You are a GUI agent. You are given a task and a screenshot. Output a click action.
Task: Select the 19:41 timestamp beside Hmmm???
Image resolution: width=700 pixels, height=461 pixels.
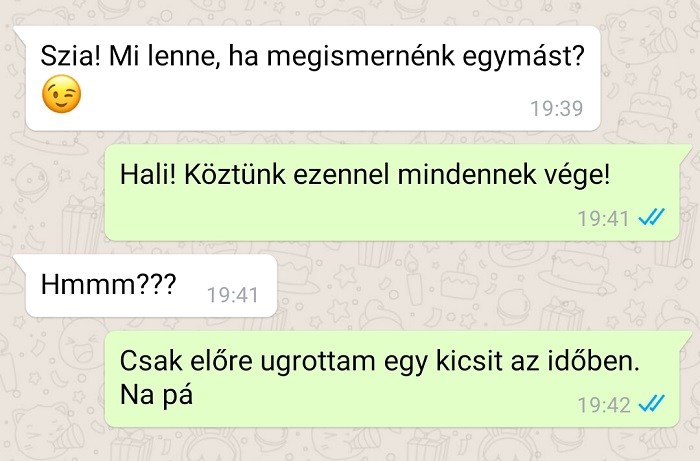click(x=233, y=295)
